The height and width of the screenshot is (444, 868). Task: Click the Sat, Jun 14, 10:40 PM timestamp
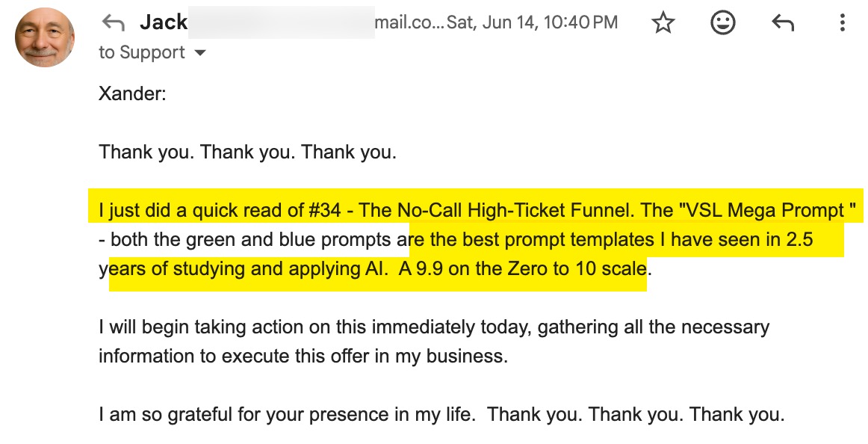(532, 23)
